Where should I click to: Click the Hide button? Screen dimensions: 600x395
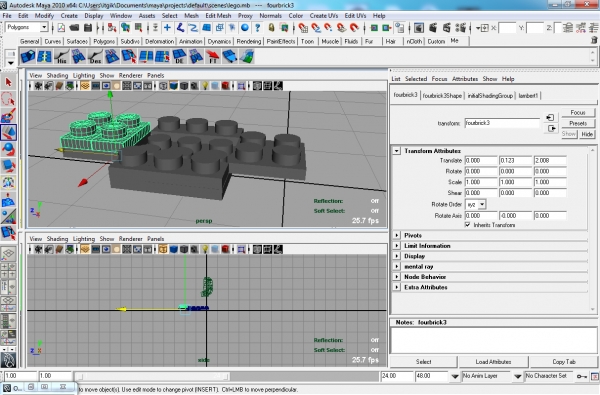pyautogui.click(x=587, y=134)
